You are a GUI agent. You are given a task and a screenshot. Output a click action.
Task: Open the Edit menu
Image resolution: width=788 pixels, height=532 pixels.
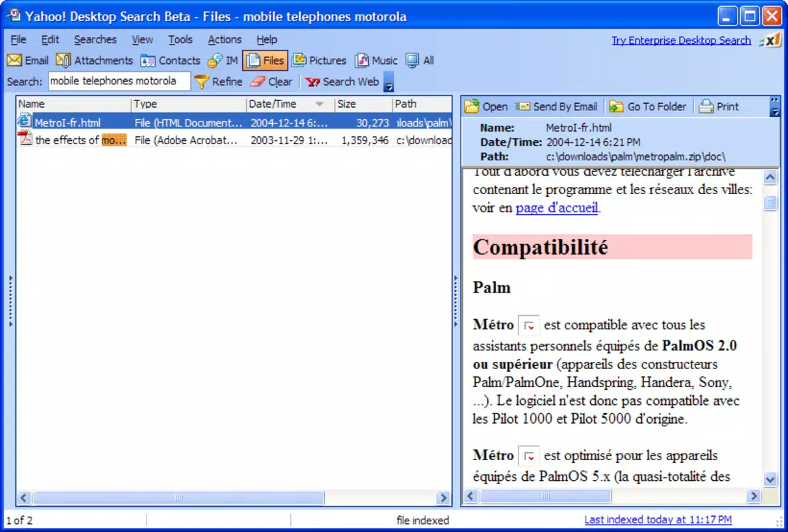click(x=51, y=40)
